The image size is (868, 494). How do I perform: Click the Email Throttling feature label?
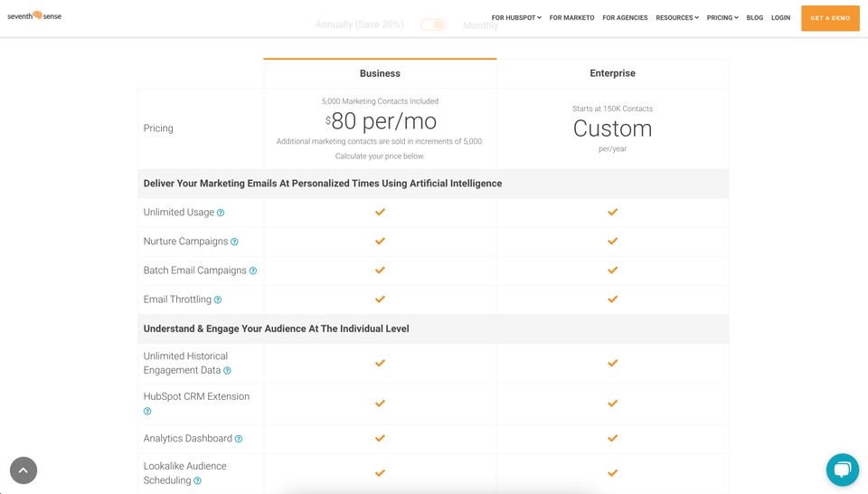(x=177, y=299)
